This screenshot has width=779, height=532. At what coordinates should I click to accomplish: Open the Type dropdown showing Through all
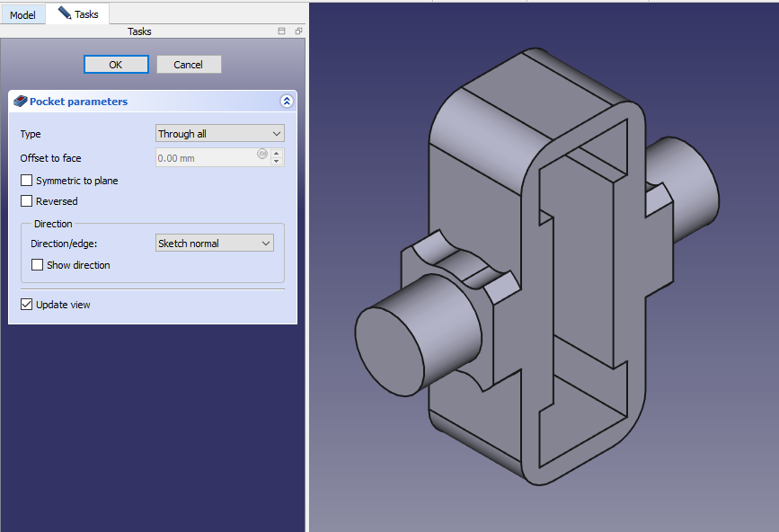[220, 134]
